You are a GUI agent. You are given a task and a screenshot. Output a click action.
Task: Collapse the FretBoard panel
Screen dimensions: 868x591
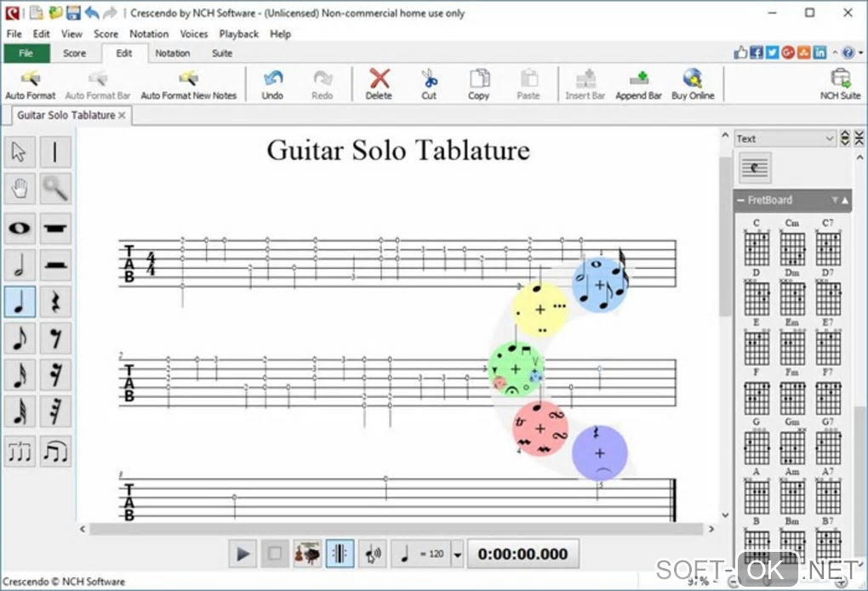(x=740, y=201)
